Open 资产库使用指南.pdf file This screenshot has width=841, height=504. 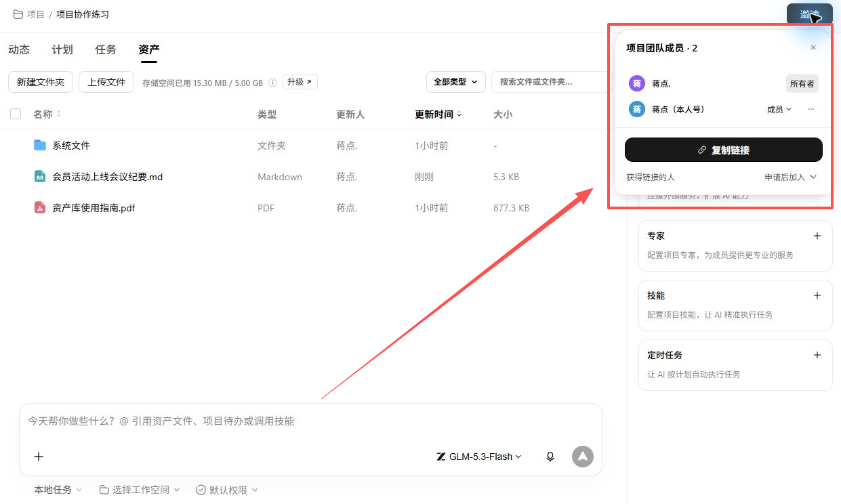(x=94, y=208)
